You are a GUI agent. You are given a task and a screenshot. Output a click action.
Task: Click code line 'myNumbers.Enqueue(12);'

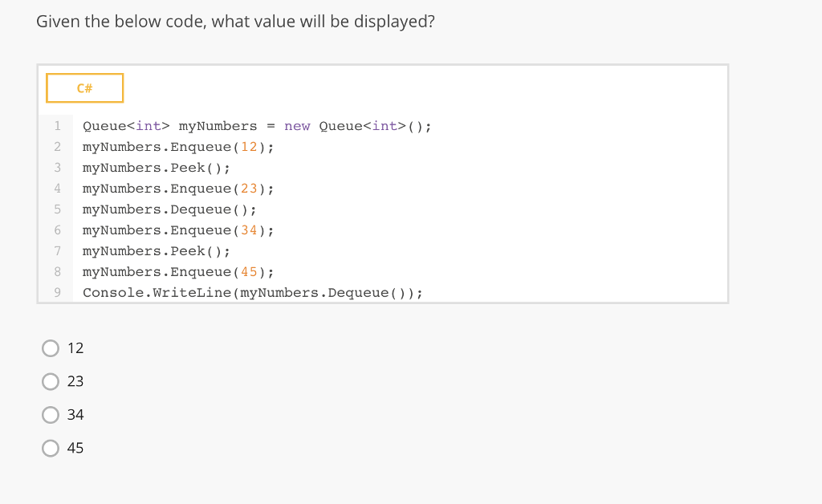pos(178,147)
